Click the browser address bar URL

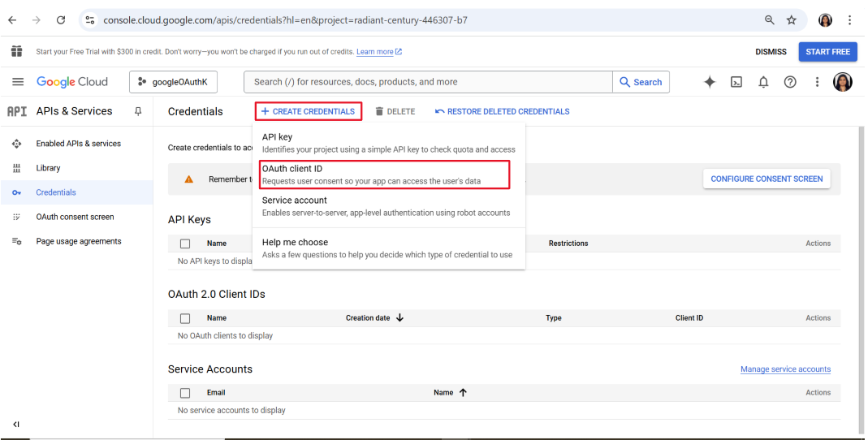pyautogui.click(x=285, y=20)
